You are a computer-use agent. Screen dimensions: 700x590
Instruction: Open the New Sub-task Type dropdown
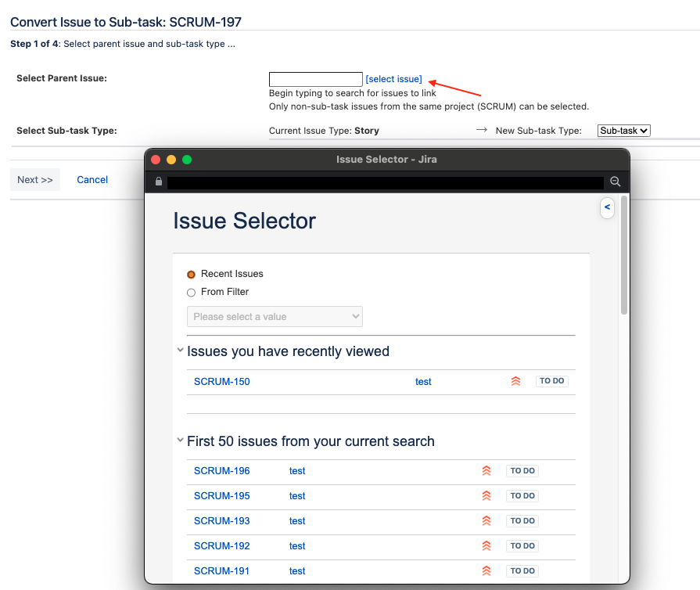point(623,130)
